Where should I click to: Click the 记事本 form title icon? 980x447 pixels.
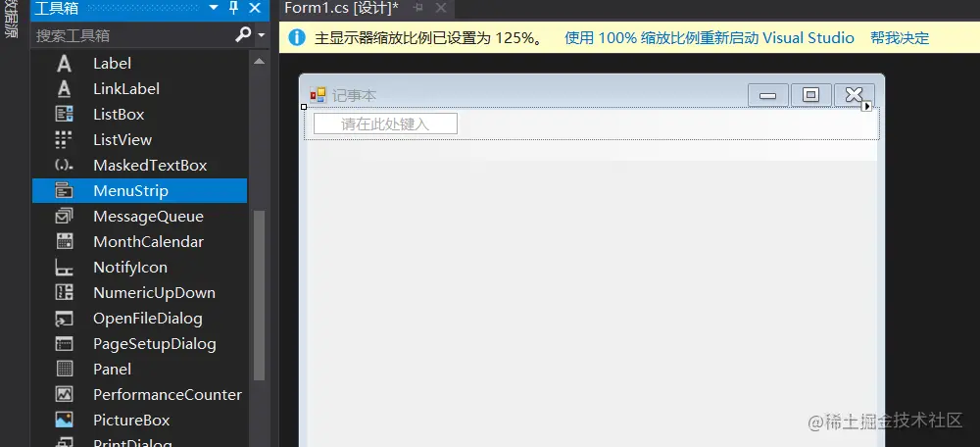(318, 95)
